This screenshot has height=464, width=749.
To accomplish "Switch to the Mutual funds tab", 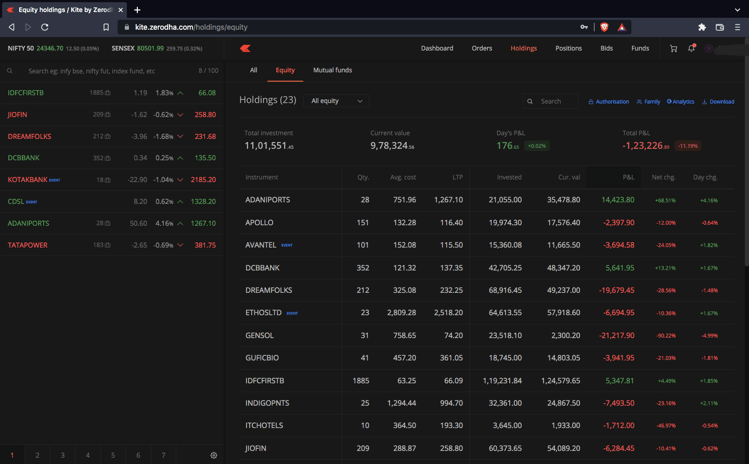I will (x=332, y=70).
